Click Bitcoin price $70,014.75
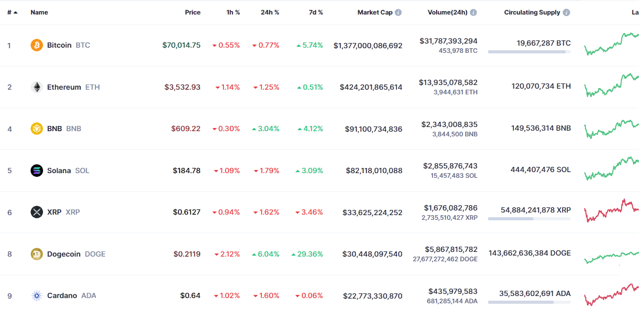 click(181, 45)
